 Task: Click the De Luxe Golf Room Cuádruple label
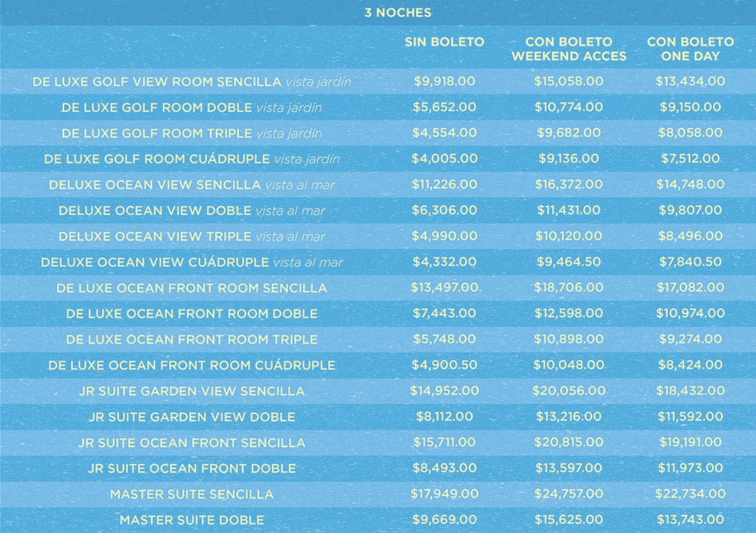click(192, 159)
